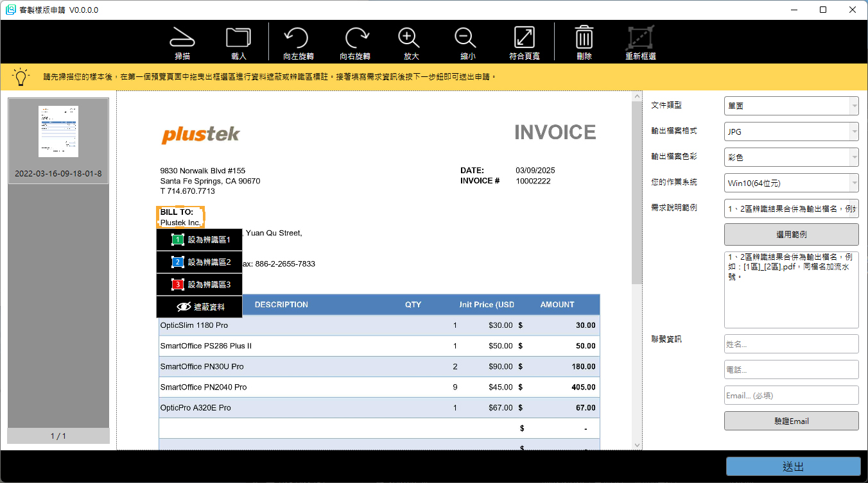Viewport: 868px width, 483px height.
Task: Open the 您的作業系統 dropdown showing Win10
Action: point(791,183)
